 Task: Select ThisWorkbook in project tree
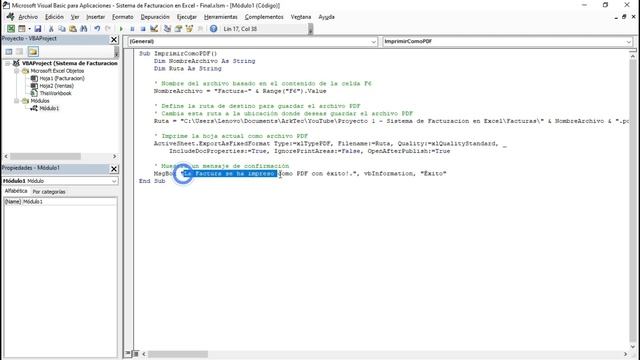tap(55, 93)
